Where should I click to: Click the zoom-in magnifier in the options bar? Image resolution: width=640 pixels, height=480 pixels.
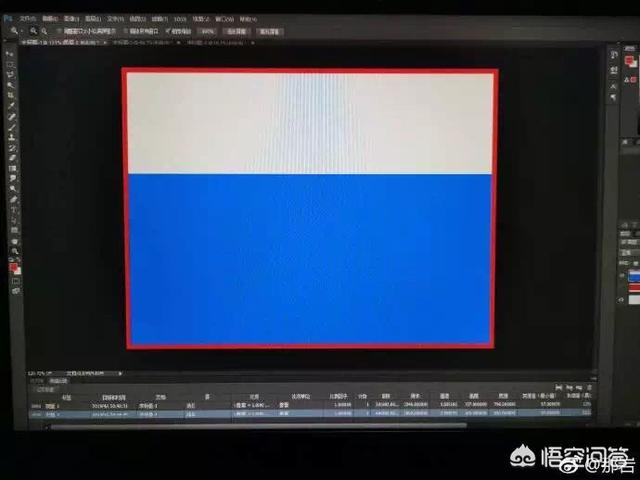(x=34, y=31)
